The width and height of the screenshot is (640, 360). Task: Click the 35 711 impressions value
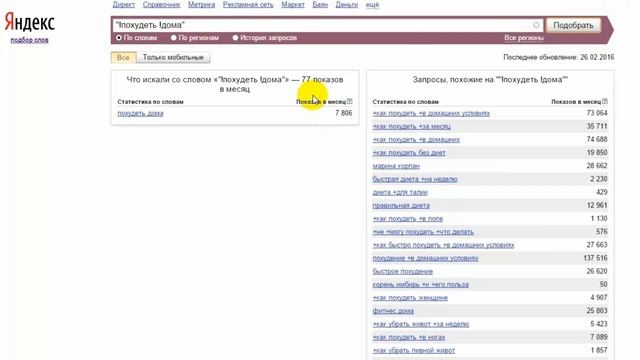597,126
